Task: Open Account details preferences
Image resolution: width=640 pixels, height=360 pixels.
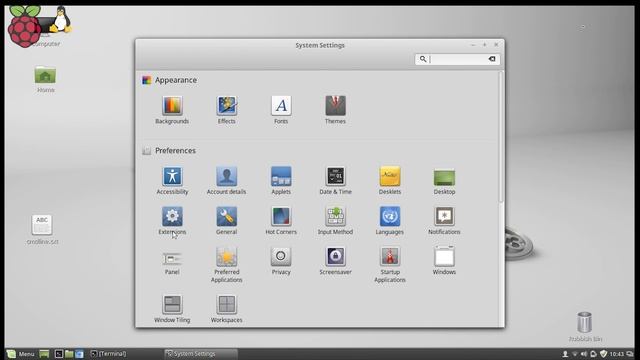Action: tap(227, 180)
